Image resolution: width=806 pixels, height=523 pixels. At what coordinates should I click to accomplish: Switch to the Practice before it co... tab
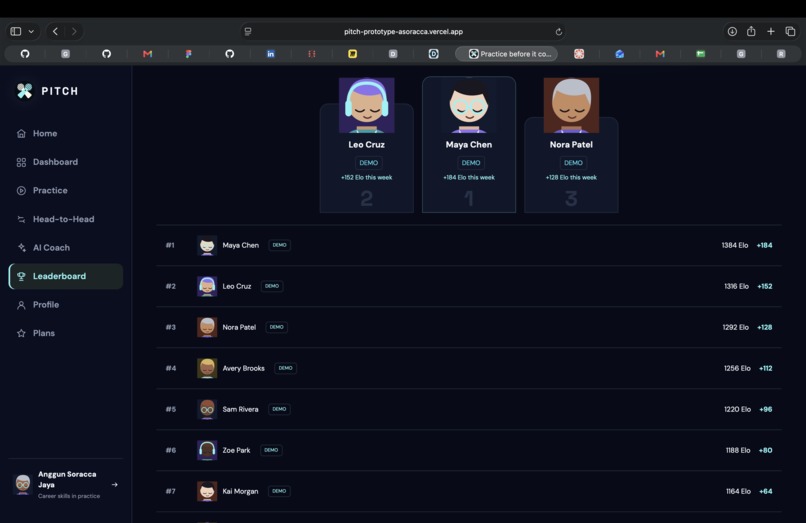(506, 53)
